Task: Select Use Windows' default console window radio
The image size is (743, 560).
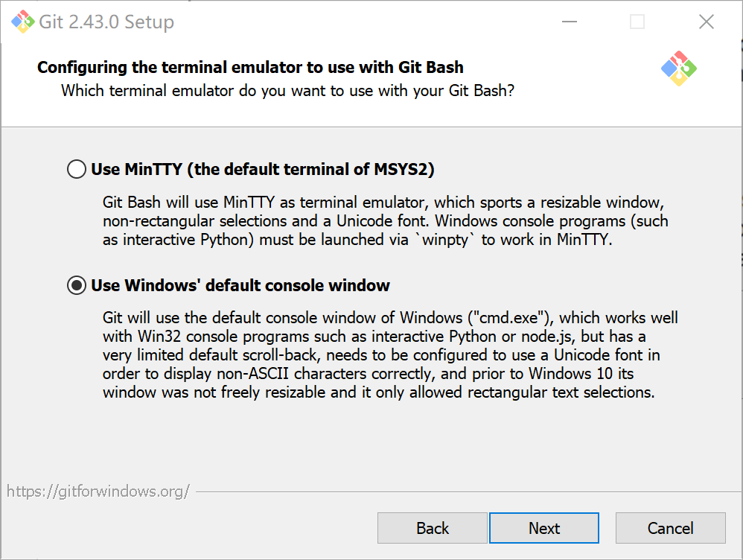Action: (x=77, y=285)
